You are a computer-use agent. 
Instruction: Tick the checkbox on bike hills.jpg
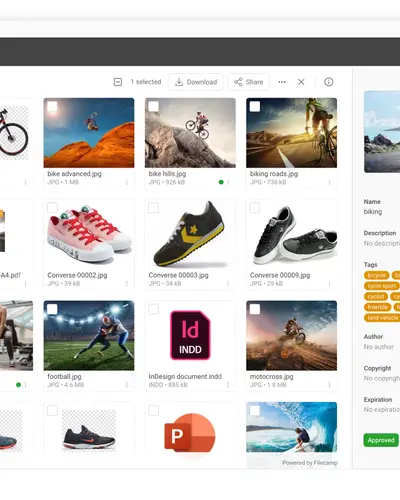point(154,107)
